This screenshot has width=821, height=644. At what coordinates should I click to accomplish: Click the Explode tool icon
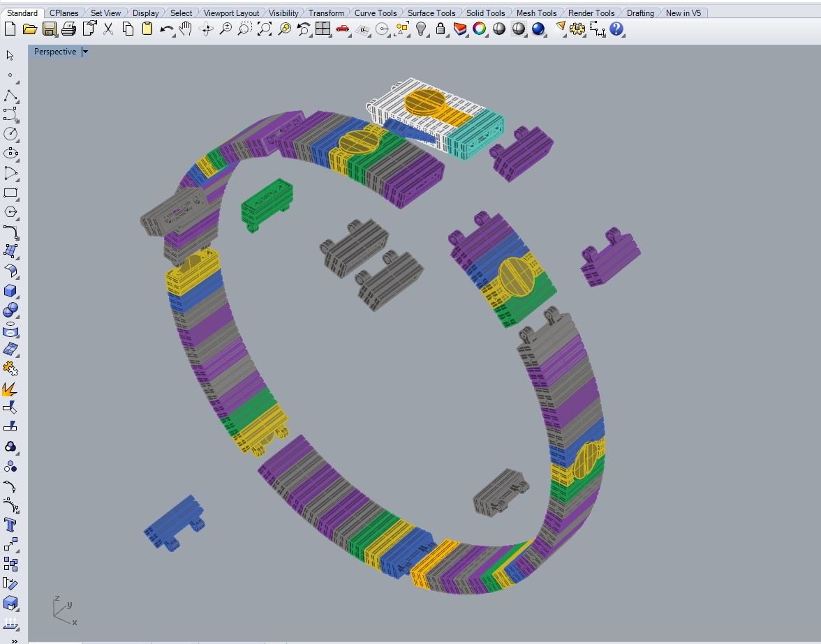(10, 389)
